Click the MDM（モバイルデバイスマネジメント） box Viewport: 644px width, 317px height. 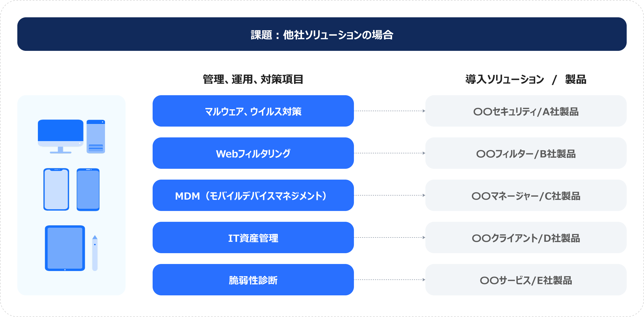253,195
